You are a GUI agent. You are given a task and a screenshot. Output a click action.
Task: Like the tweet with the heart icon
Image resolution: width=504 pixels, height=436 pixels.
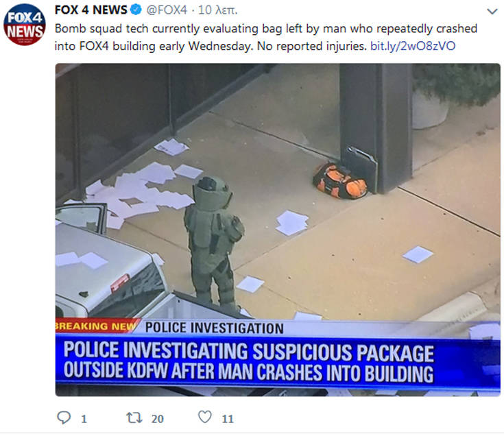point(205,417)
